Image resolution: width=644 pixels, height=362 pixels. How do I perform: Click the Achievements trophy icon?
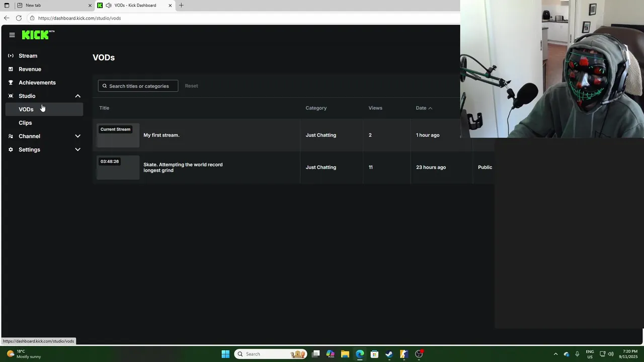point(11,82)
